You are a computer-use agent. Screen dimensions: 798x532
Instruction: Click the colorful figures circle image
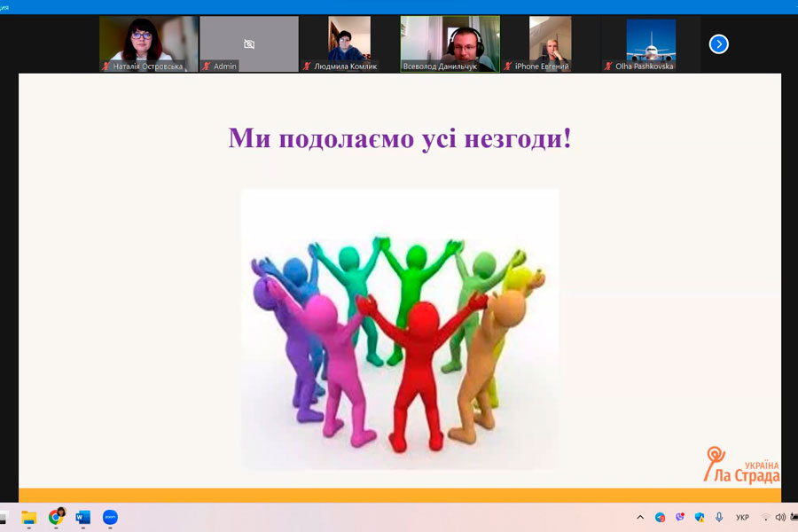click(x=400, y=329)
